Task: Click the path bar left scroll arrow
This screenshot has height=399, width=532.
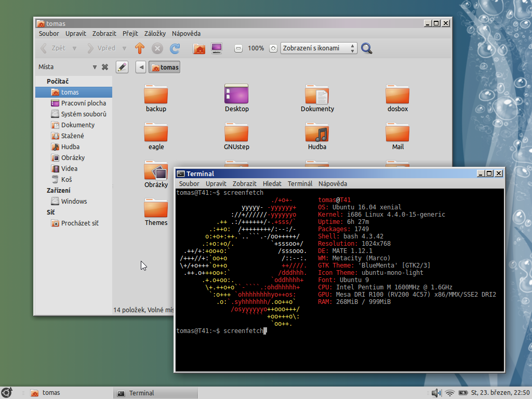Action: point(141,67)
